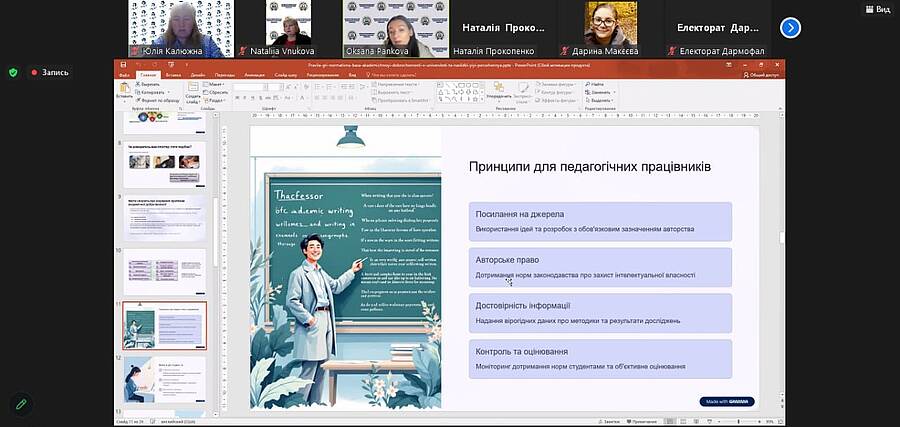Click the Share (Общий доступ) button

point(760,75)
